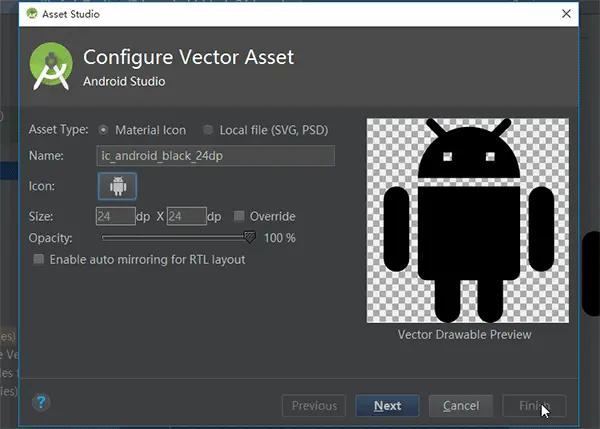Click the height size field
This screenshot has width=600, height=429.
[x=187, y=216]
